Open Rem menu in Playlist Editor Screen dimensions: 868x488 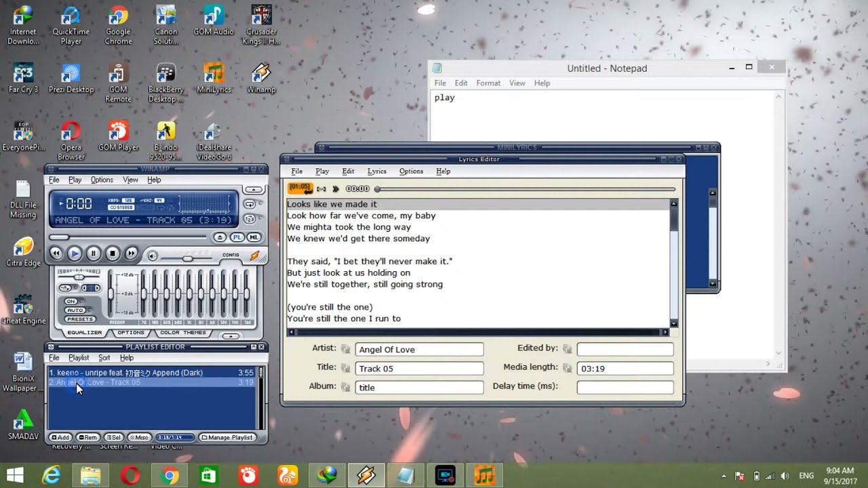click(x=87, y=437)
